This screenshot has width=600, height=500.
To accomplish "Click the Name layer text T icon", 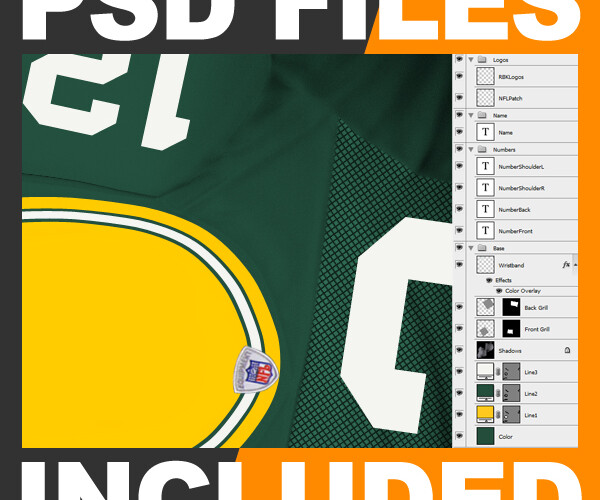I will [485, 132].
